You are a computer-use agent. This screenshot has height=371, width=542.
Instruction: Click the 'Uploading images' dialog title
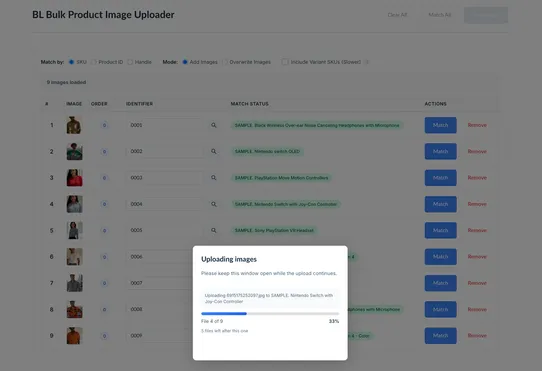click(x=229, y=259)
